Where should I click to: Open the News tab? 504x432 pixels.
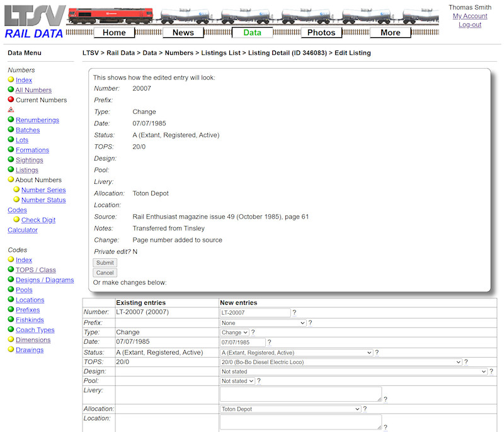pyautogui.click(x=183, y=32)
